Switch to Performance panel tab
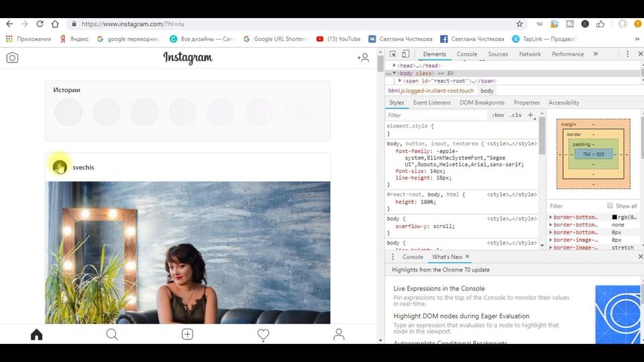This screenshot has width=644, height=362. [568, 54]
